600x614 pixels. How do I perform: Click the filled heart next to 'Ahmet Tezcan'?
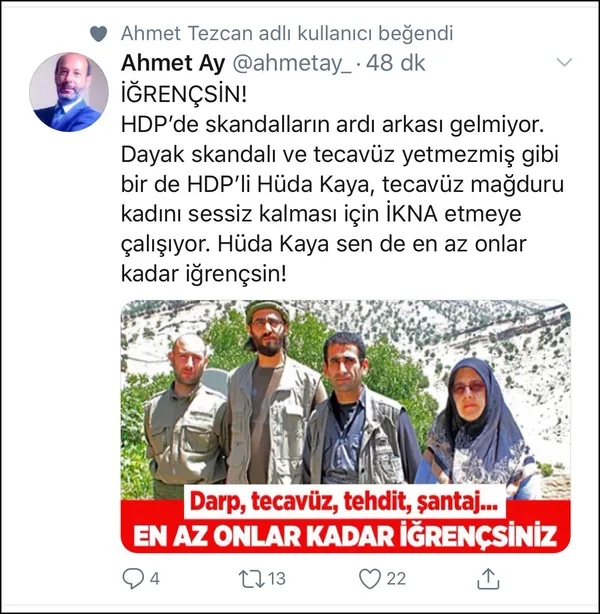98,34
